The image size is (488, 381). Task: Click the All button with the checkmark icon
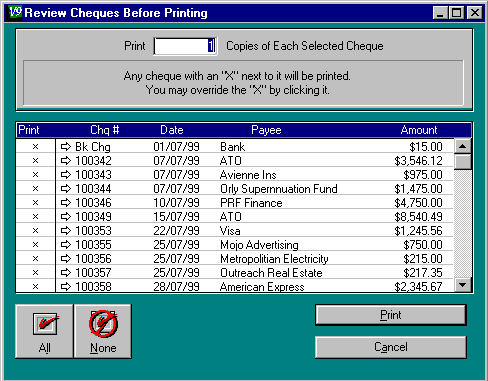(44, 331)
